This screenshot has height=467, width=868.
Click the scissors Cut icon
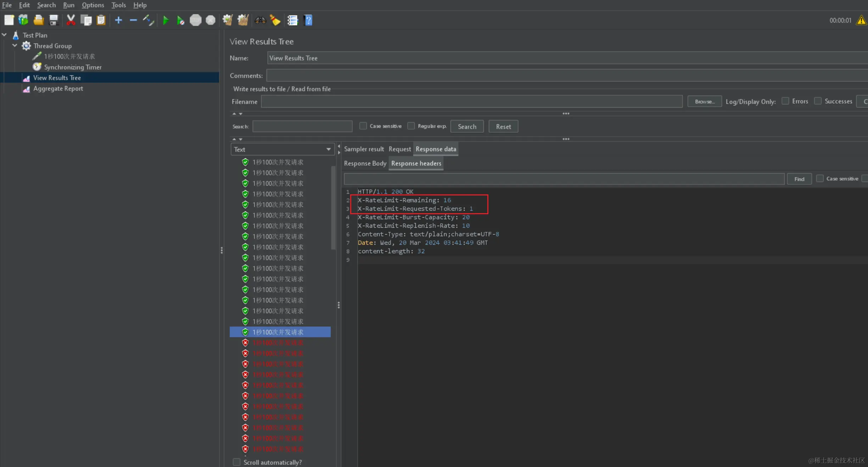pos(71,20)
